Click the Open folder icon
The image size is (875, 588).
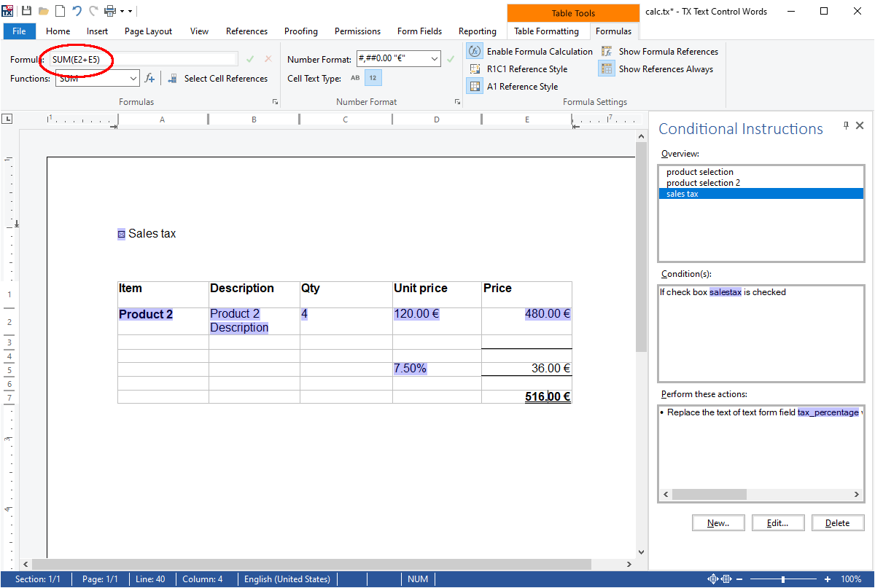coord(44,11)
